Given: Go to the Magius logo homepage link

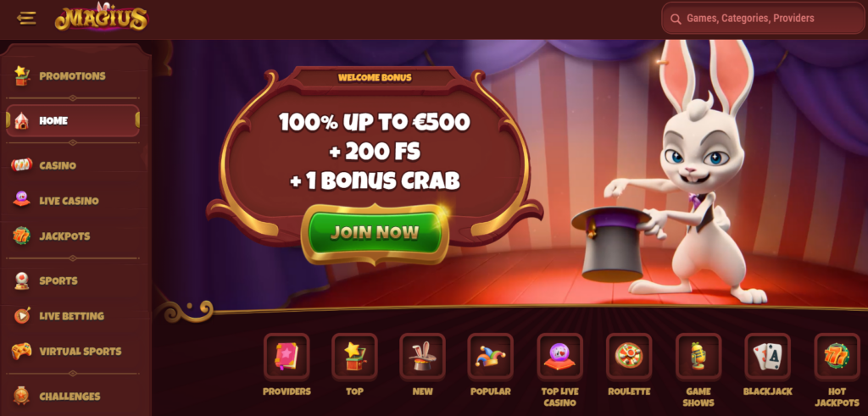Looking at the screenshot, I should pyautogui.click(x=102, y=18).
